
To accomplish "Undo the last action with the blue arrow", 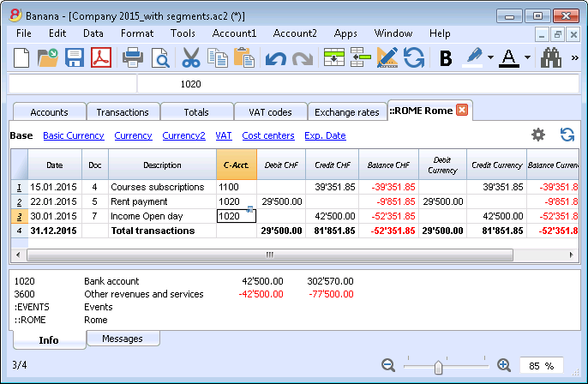I will (276, 59).
